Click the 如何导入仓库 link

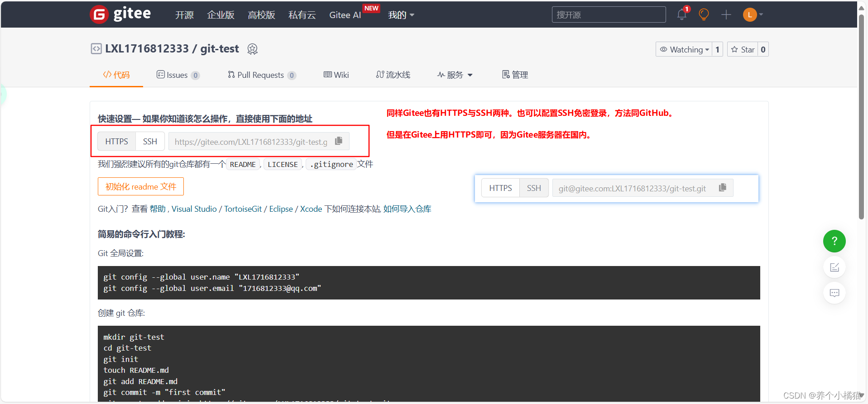tap(408, 209)
